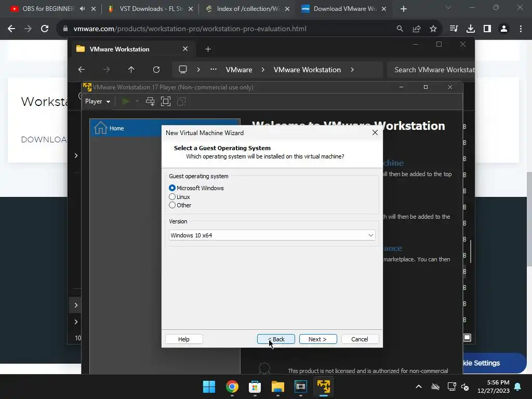Close the VMware Workstation Explorer tab
This screenshot has width=532, height=399.
(185, 49)
